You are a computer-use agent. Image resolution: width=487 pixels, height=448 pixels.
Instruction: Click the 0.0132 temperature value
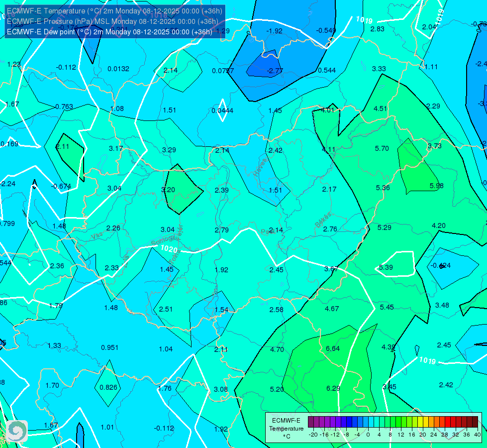point(118,69)
